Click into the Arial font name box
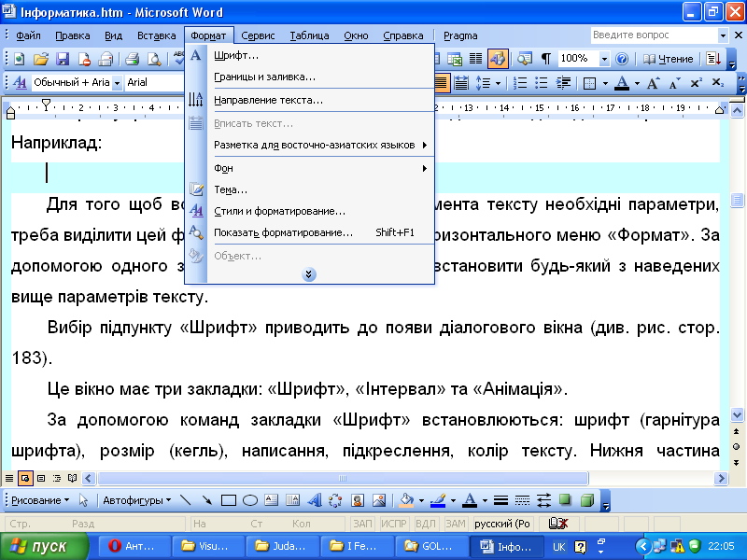The height and width of the screenshot is (560, 747). tap(153, 82)
